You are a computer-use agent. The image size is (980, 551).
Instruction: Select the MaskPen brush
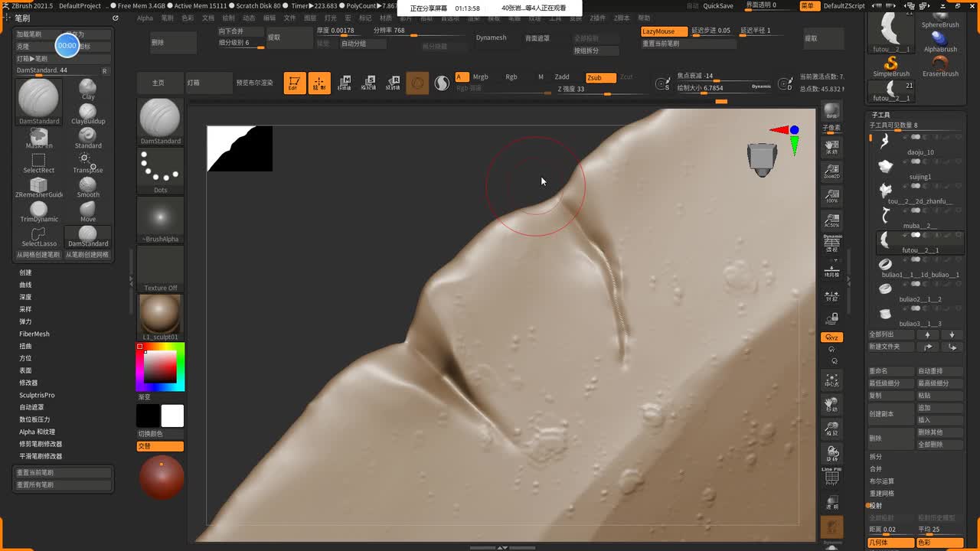click(x=39, y=138)
